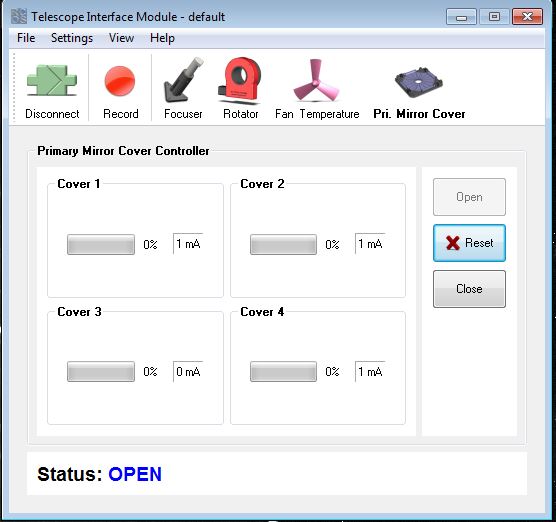
Task: Click the Disconnect toolbar icon
Action: click(52, 80)
